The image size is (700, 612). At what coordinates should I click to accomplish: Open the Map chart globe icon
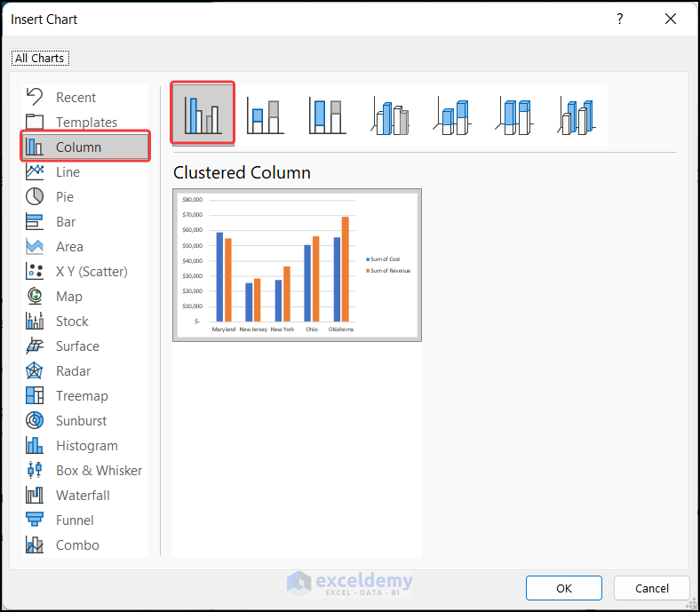[35, 297]
